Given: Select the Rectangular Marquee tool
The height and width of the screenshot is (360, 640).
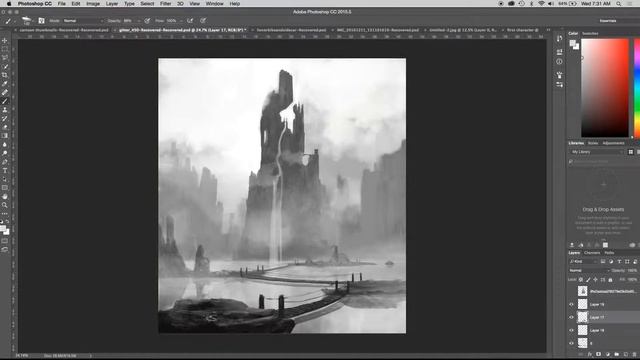Looking at the screenshot, I should (x=5, y=49).
